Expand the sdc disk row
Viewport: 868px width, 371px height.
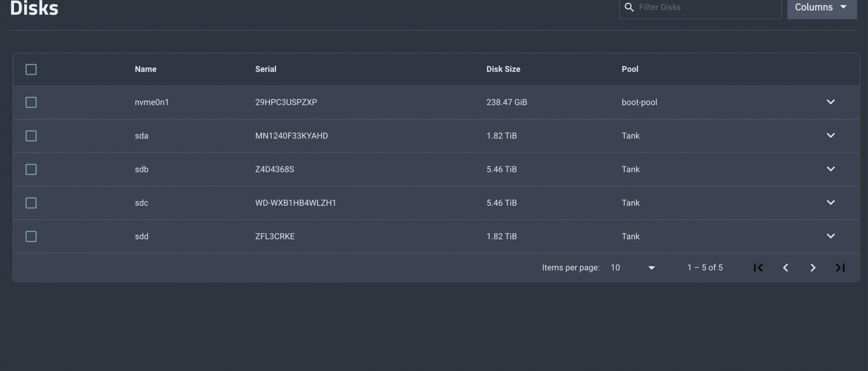[830, 202]
